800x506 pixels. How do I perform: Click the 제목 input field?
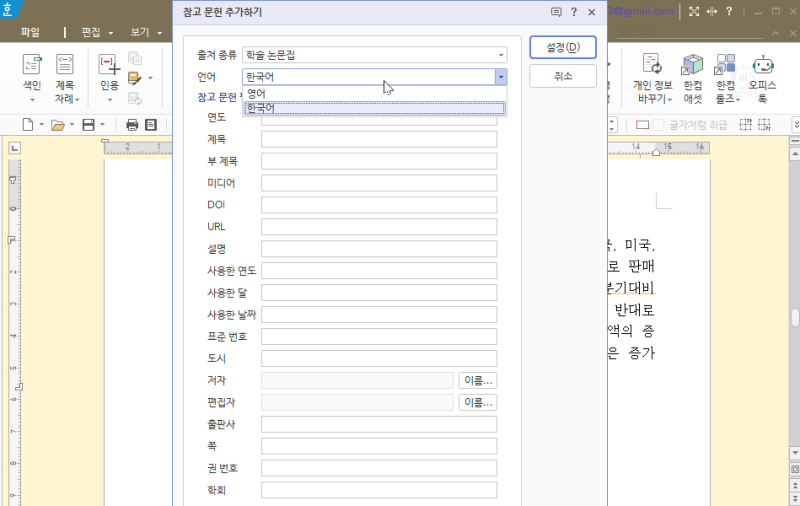(x=379, y=139)
